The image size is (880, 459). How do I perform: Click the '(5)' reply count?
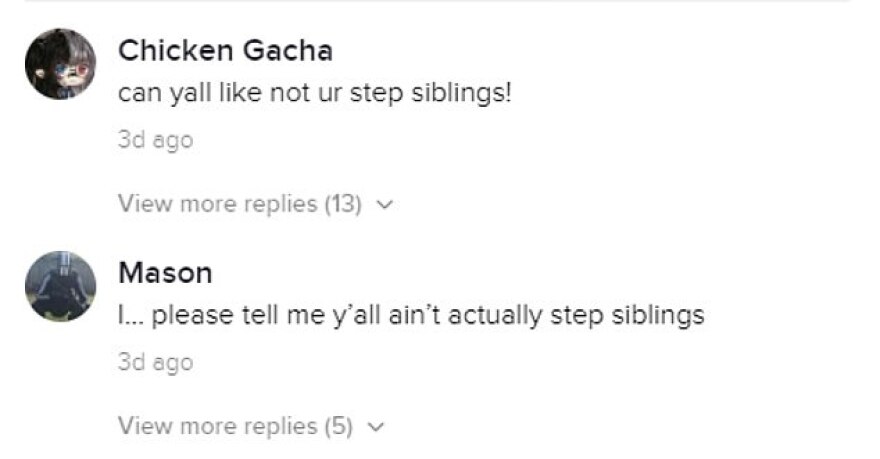(338, 426)
